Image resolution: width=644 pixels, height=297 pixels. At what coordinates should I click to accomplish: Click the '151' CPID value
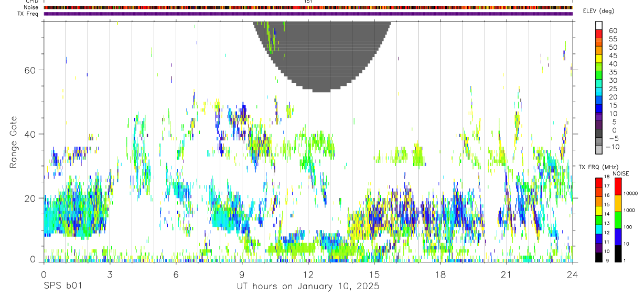tap(308, 2)
